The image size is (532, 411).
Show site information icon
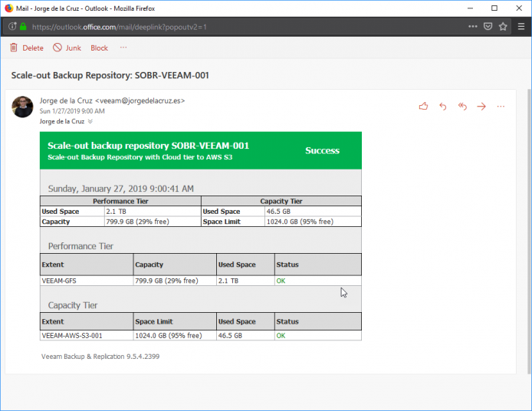coord(12,27)
